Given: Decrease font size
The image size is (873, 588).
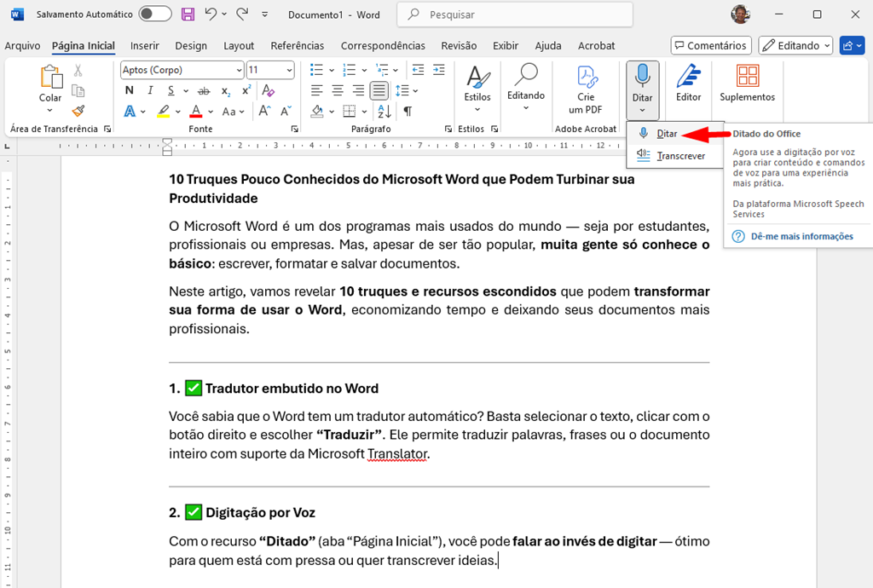Looking at the screenshot, I should click(286, 112).
